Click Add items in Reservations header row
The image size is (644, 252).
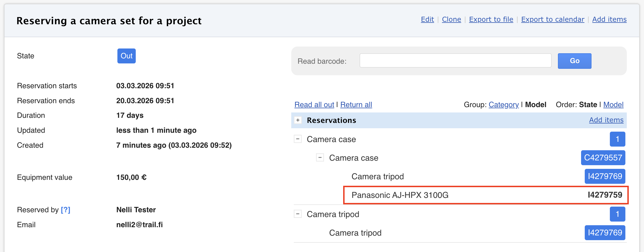[x=606, y=120]
